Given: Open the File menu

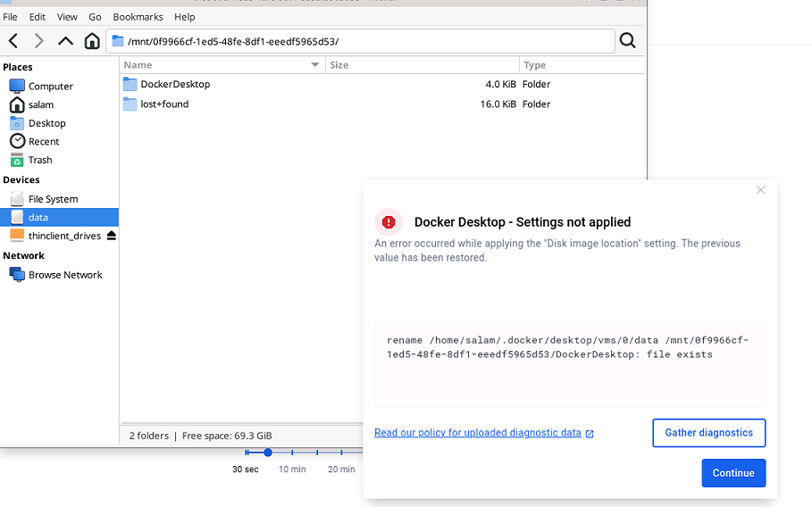Looking at the screenshot, I should pyautogui.click(x=10, y=17).
